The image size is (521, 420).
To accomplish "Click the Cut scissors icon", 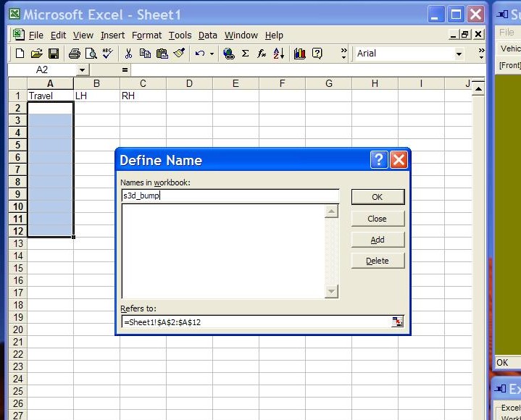I will pyautogui.click(x=128, y=54).
